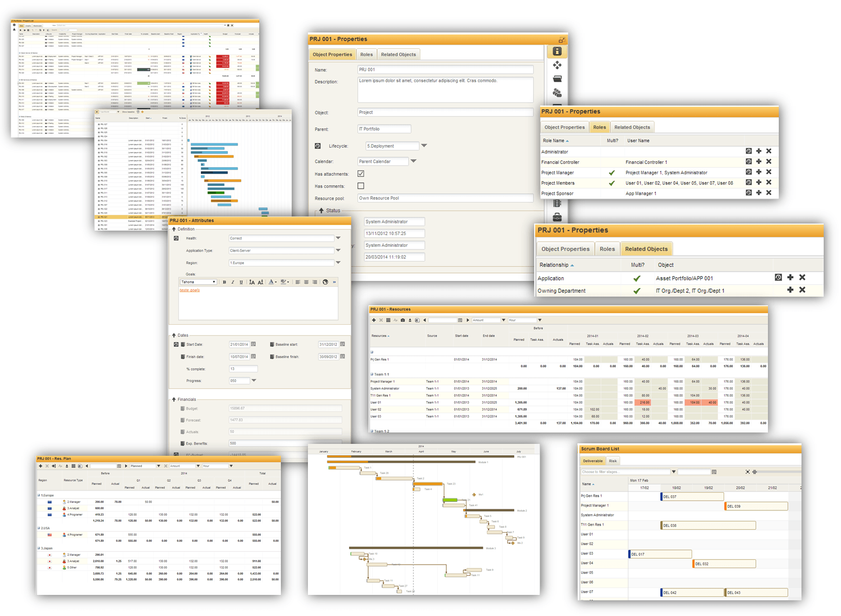Collapse the Definition section in Attributes
Image resolution: width=841 pixels, height=616 pixels.
[174, 229]
